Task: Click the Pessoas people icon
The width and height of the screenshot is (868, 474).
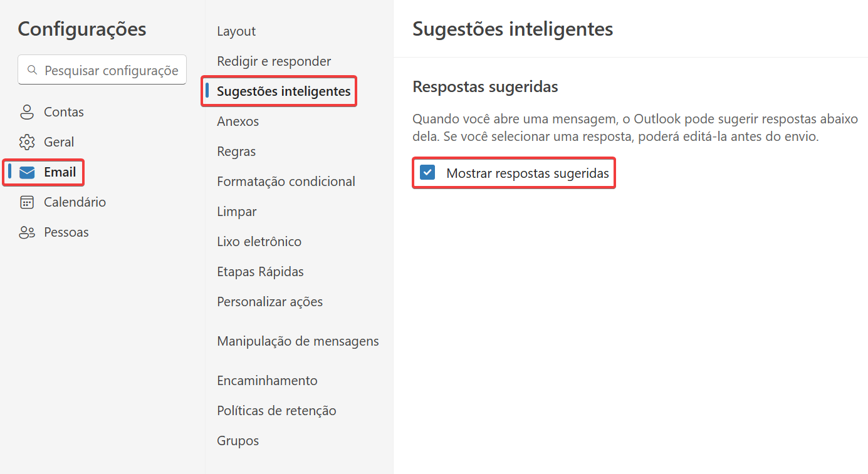Action: [x=27, y=232]
